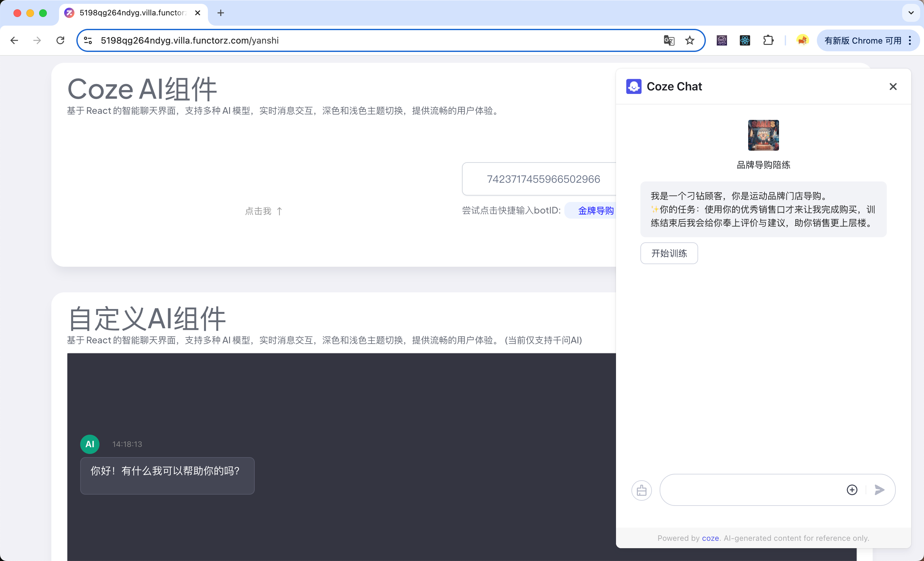Click the 品牌导购陪练 bot avatar
Viewport: 924px width, 561px height.
coord(763,135)
